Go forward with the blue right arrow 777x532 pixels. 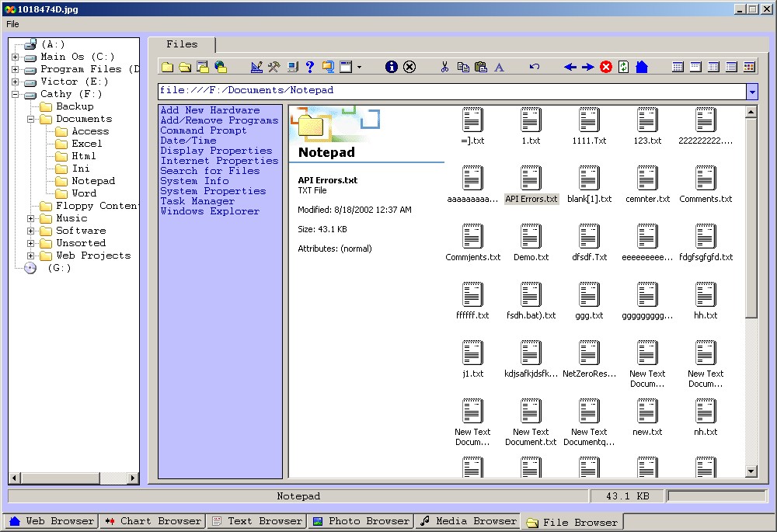coord(587,67)
